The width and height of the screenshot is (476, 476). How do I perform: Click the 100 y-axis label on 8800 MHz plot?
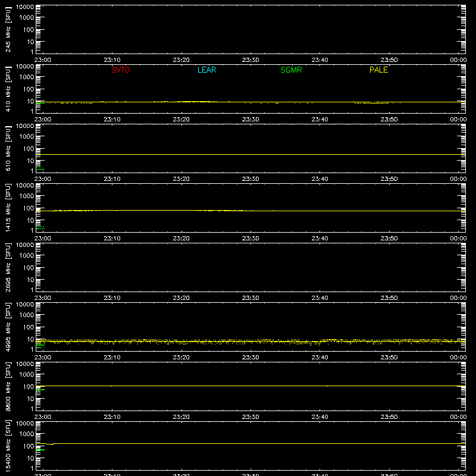pos(29,387)
